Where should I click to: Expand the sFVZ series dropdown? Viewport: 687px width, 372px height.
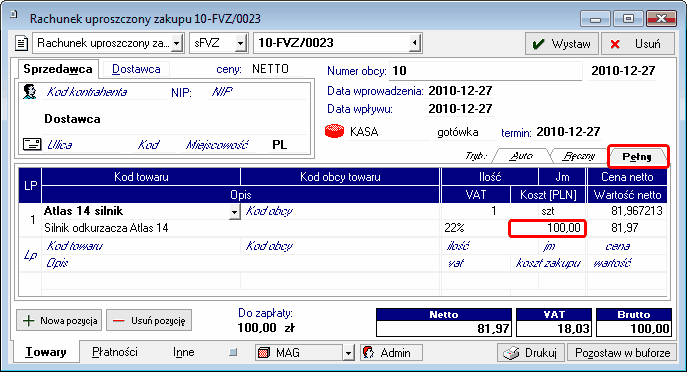tap(240, 43)
